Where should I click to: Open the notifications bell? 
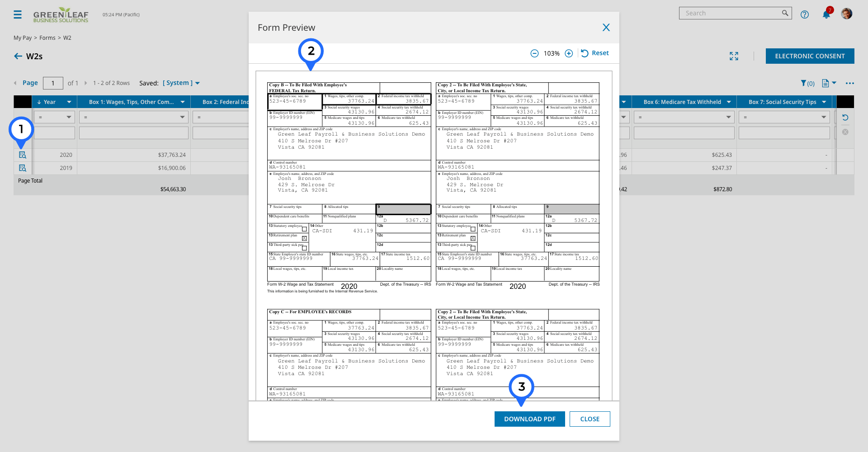click(x=826, y=14)
